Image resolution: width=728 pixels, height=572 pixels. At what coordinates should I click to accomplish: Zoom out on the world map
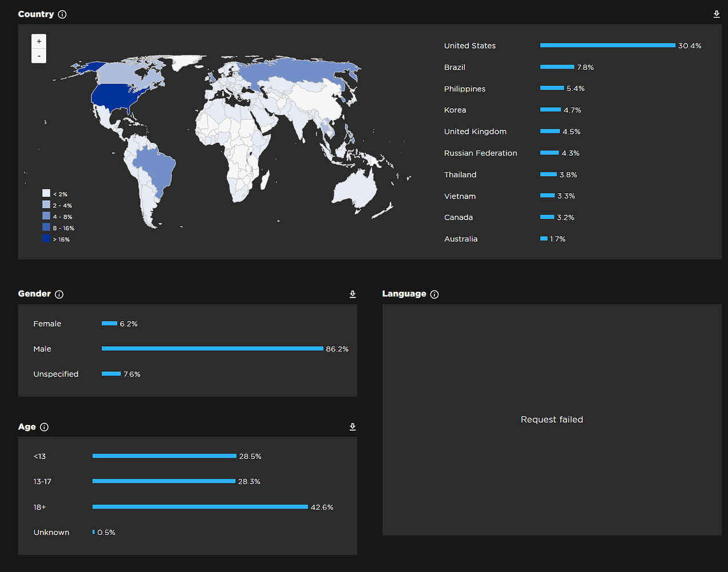point(38,55)
